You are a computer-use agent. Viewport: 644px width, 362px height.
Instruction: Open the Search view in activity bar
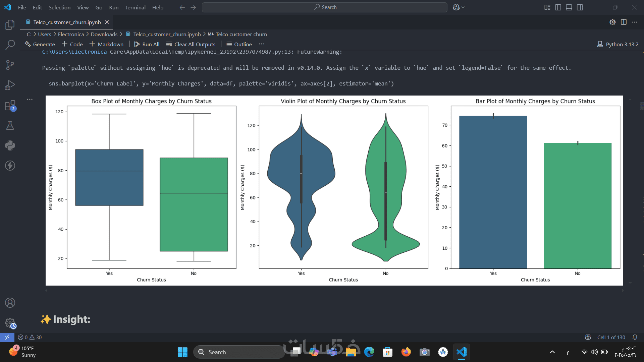click(10, 45)
